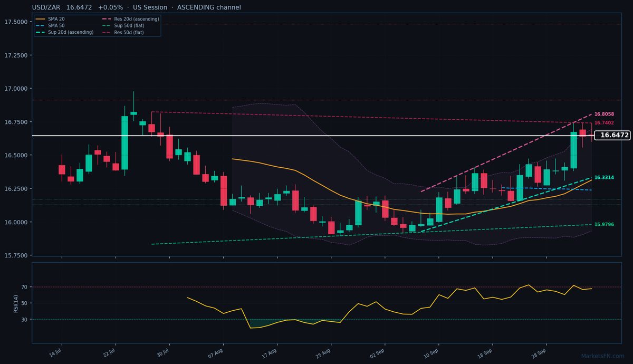Click the RSI 70 level label
This screenshot has width=633, height=364.
pos(24,287)
